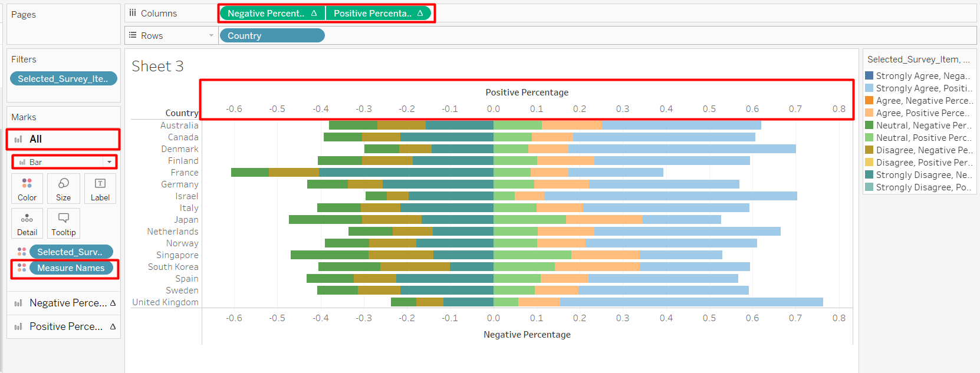Click the Selected_Survey_Item filter pill
Viewport: 980px width, 373px height.
coord(63,78)
